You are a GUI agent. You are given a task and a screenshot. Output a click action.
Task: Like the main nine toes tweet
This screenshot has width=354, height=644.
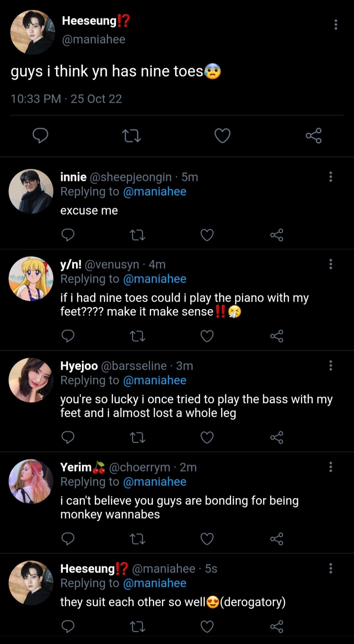click(222, 136)
